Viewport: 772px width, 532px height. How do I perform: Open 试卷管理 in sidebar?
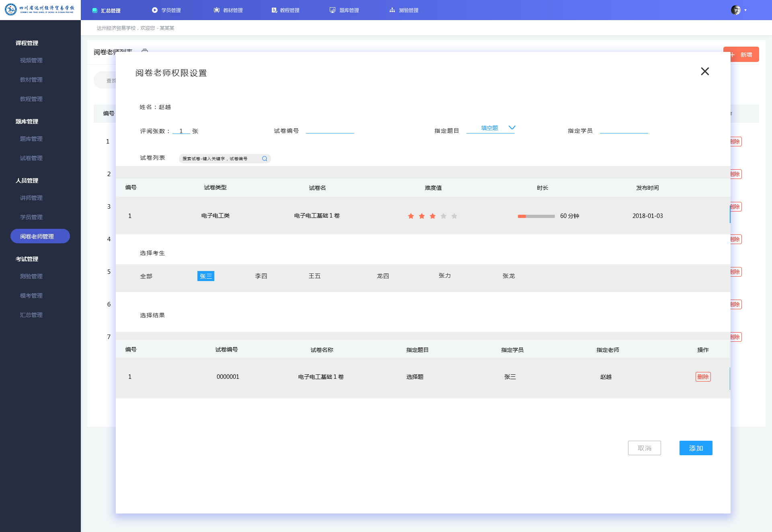31,158
